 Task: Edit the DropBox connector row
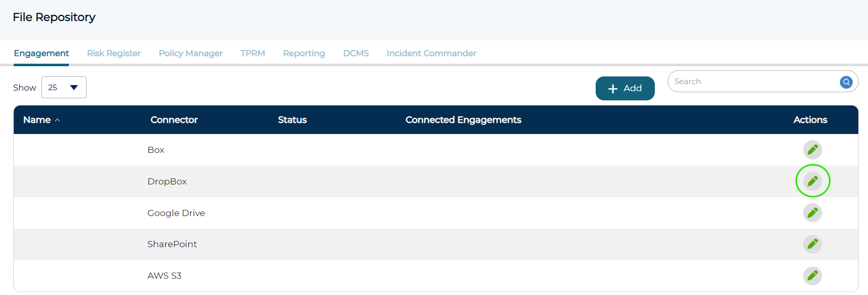pyautogui.click(x=812, y=181)
